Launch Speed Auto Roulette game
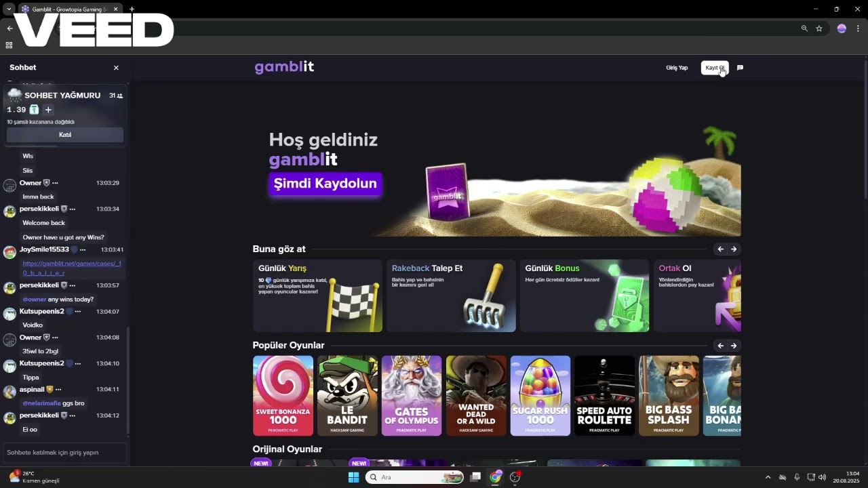 pyautogui.click(x=604, y=396)
